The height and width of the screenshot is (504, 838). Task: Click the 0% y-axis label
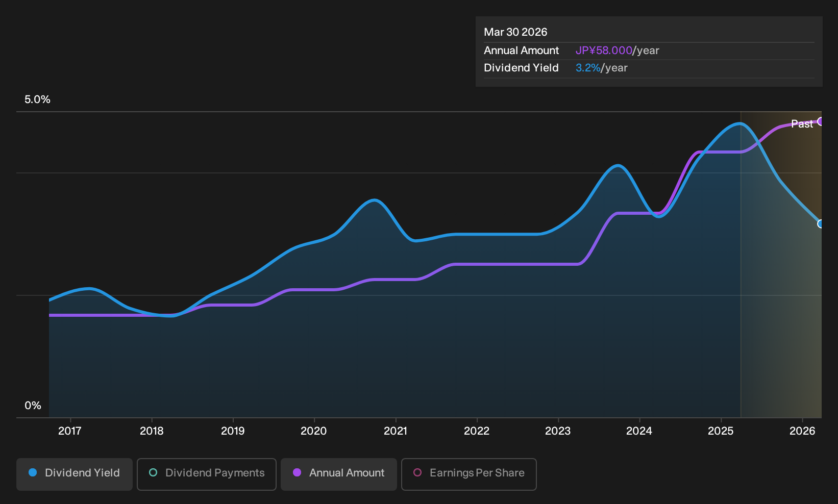pos(33,406)
